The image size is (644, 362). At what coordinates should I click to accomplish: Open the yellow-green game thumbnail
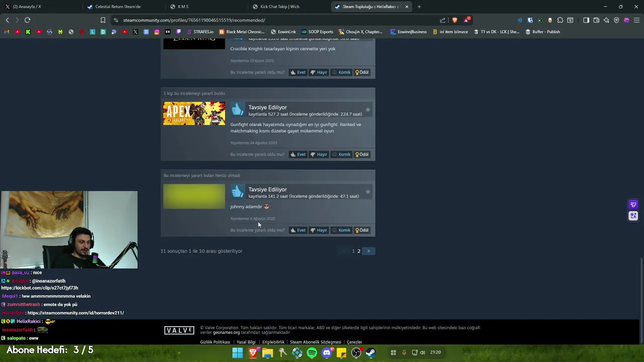[194, 196]
